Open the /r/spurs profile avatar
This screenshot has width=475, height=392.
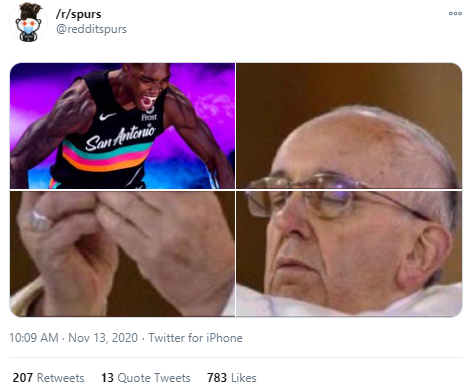click(29, 23)
